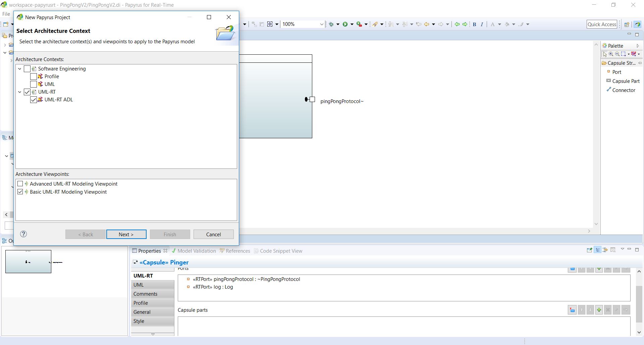Click the pingPongProtocol~ label in diagram

[342, 101]
